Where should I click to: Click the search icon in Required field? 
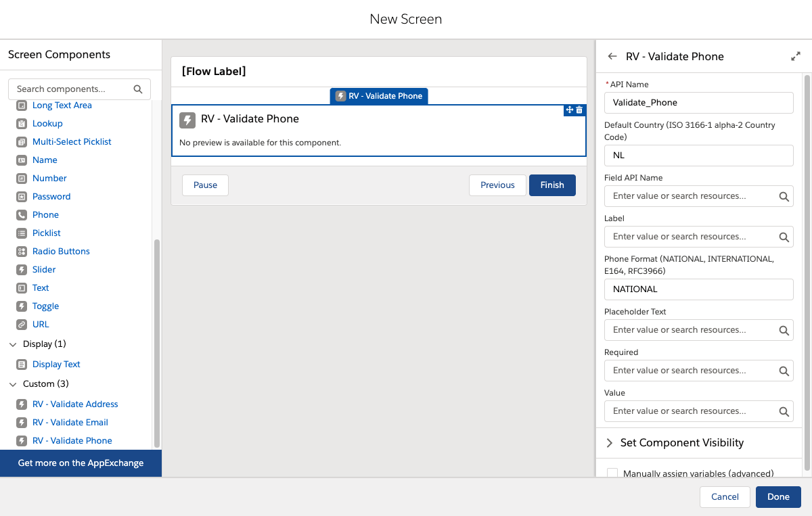(x=784, y=371)
